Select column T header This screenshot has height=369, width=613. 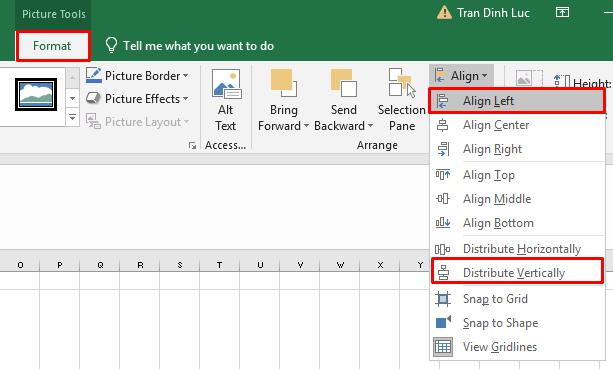pos(220,265)
